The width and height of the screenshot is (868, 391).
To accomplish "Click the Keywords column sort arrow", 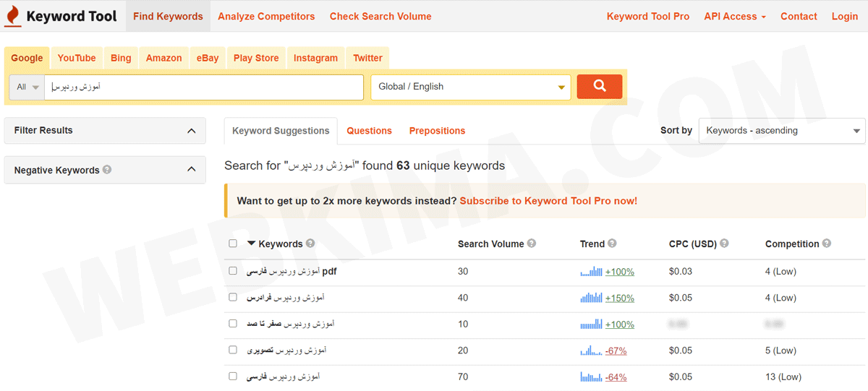I will click(x=251, y=244).
